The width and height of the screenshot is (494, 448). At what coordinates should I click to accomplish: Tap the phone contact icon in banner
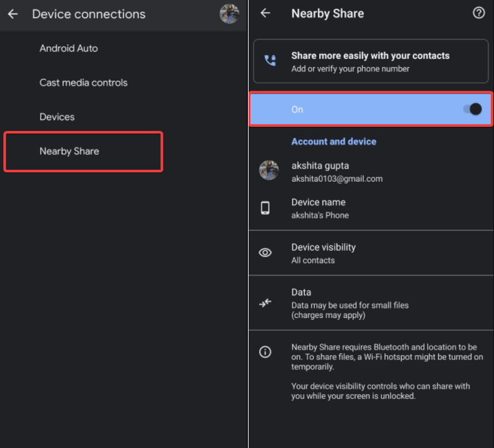click(270, 61)
